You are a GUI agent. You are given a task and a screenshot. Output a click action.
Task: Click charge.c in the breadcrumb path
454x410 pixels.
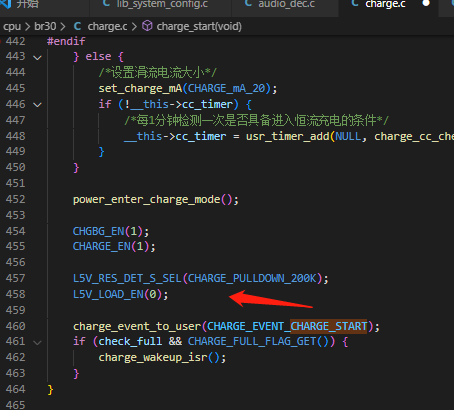point(107,26)
